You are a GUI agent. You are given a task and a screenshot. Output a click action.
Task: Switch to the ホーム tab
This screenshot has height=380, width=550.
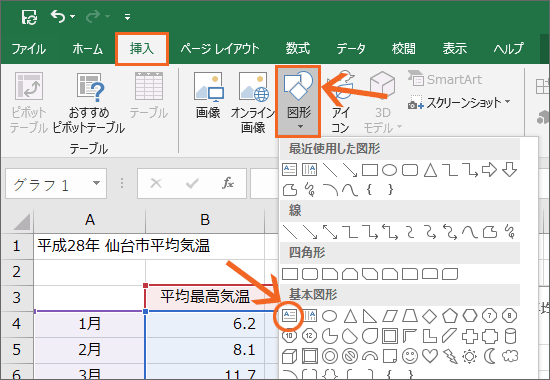point(87,49)
